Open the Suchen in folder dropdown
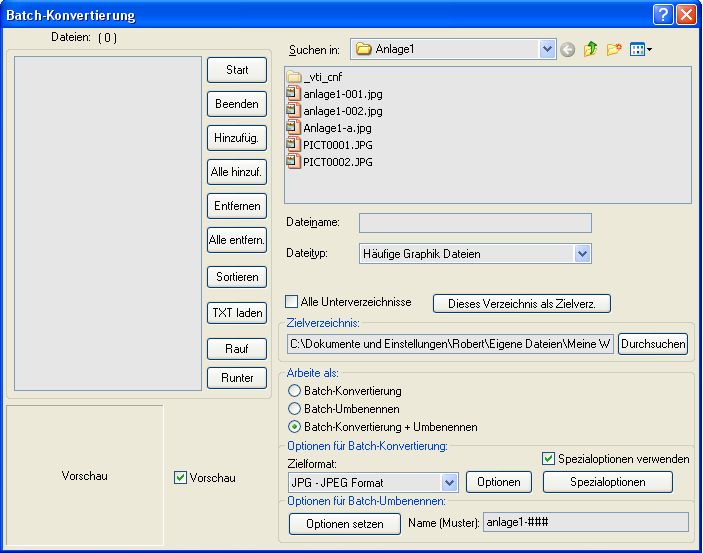Viewport: 703px width, 553px height. pos(546,49)
